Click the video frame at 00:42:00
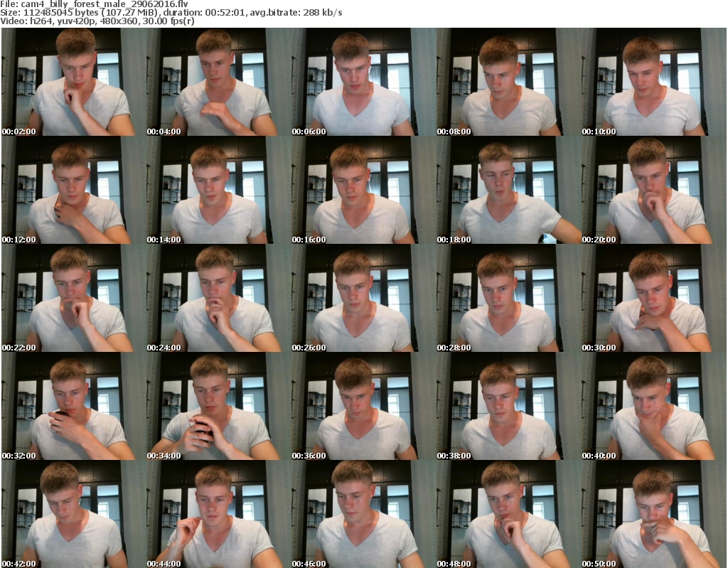The image size is (728, 568). 73,514
